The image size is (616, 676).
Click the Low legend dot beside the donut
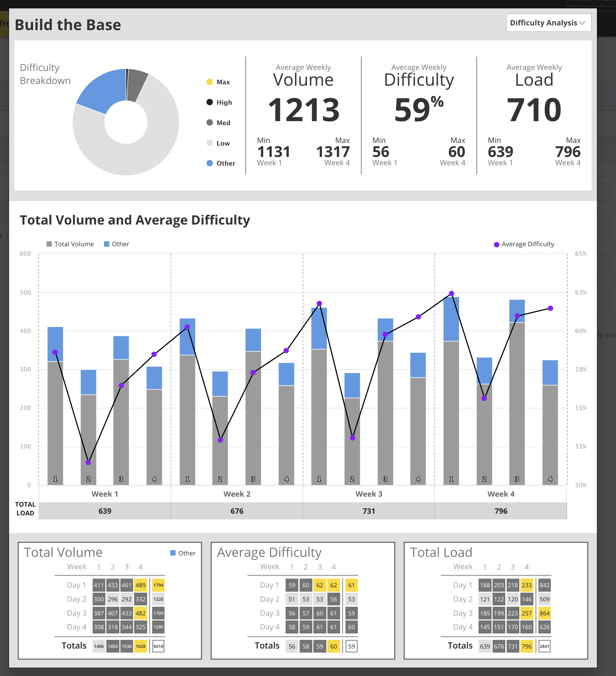210,143
